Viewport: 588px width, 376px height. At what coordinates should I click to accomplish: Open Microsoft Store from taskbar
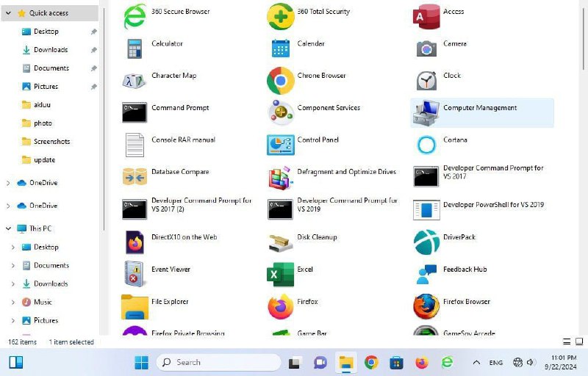(x=396, y=363)
